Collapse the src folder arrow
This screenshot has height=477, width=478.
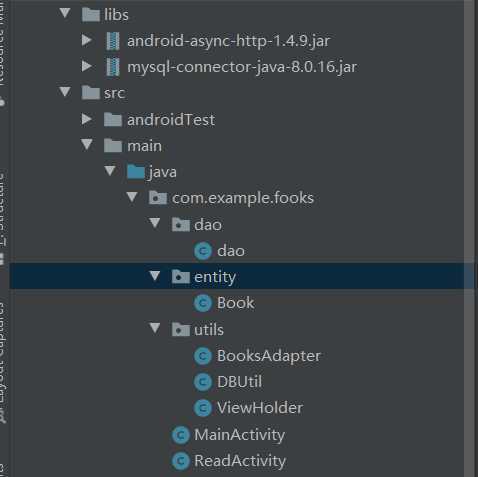tap(65, 92)
